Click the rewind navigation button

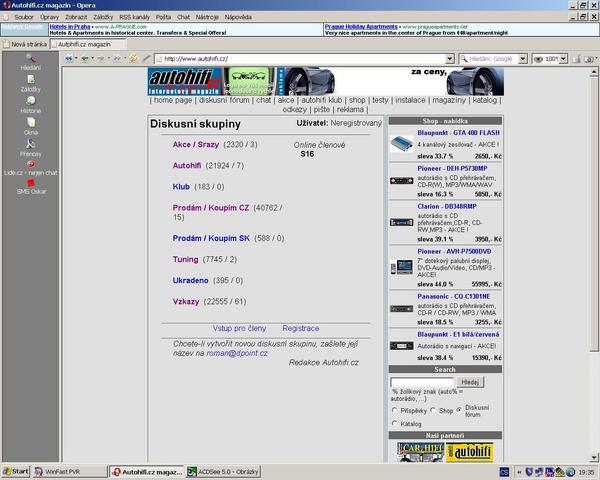pyautogui.click(x=68, y=59)
